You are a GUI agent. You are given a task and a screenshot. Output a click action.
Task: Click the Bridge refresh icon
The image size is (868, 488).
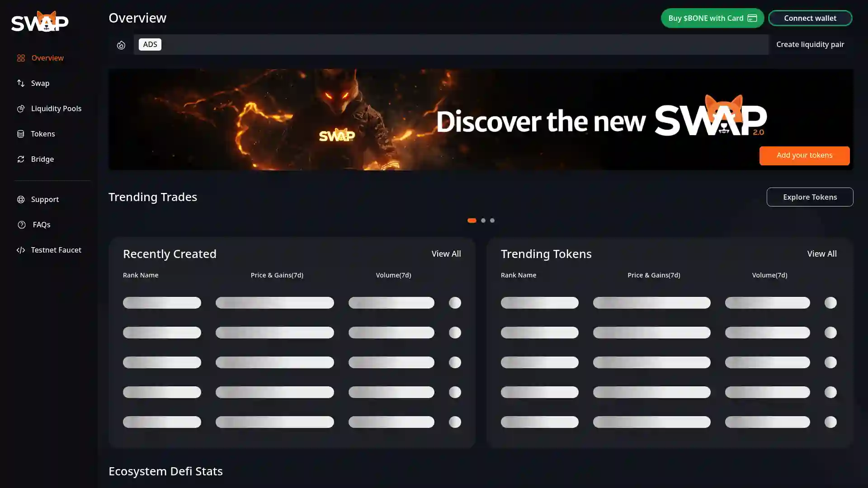(21, 160)
